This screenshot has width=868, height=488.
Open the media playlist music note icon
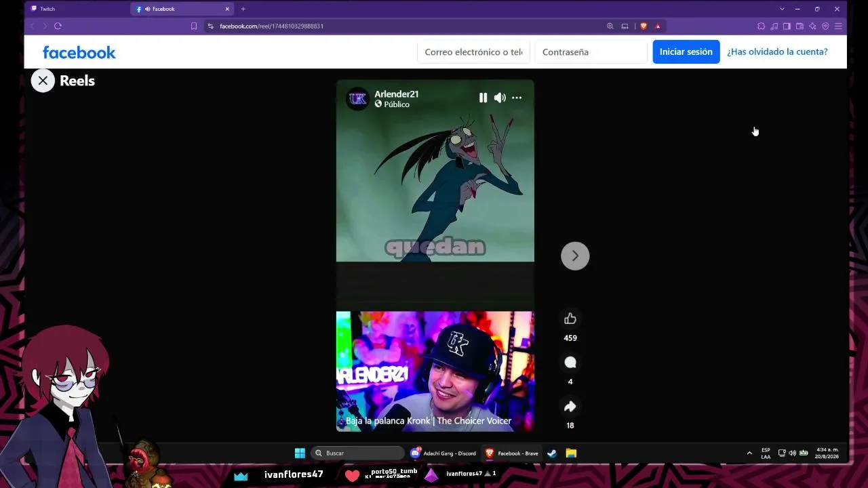click(x=774, y=26)
